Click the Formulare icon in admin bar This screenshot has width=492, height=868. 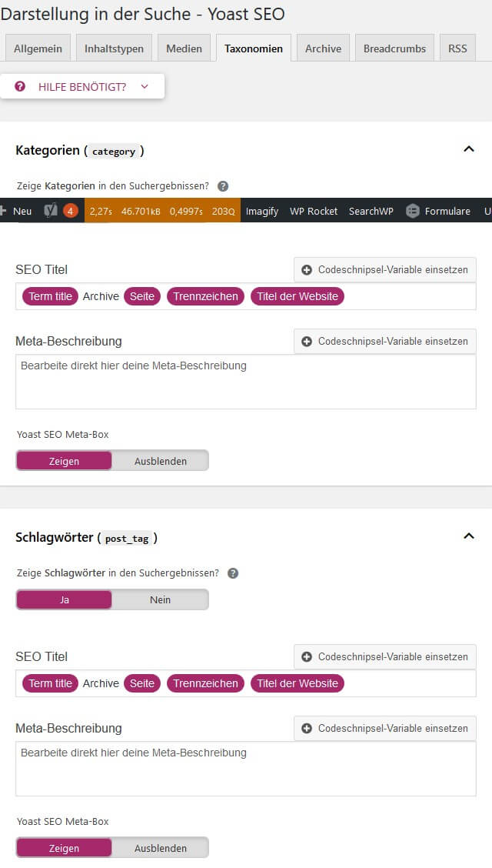point(412,211)
